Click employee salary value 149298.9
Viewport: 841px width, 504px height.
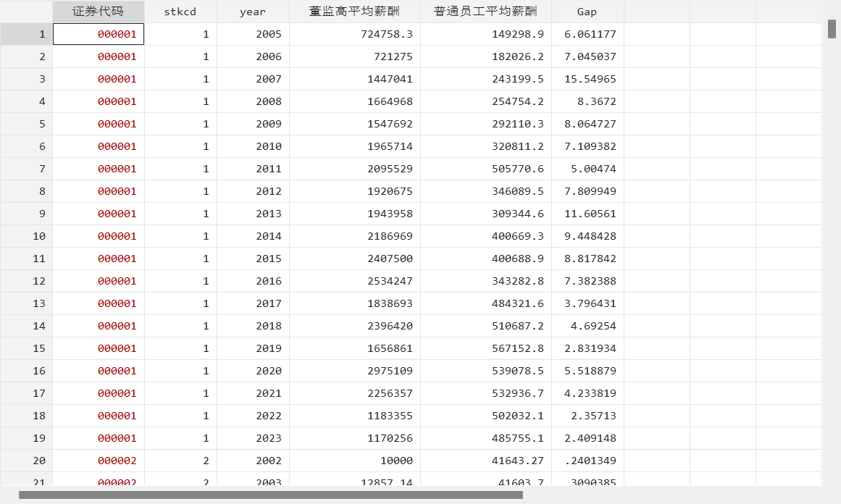(x=485, y=34)
